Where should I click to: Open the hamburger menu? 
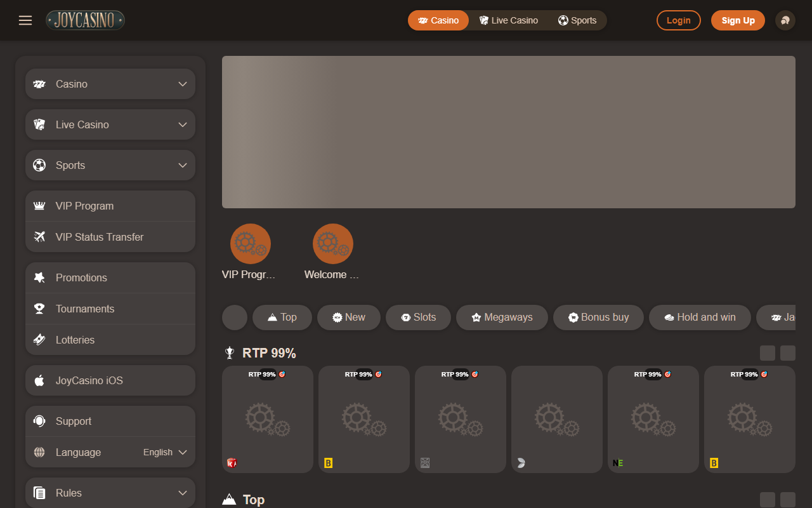pos(25,20)
